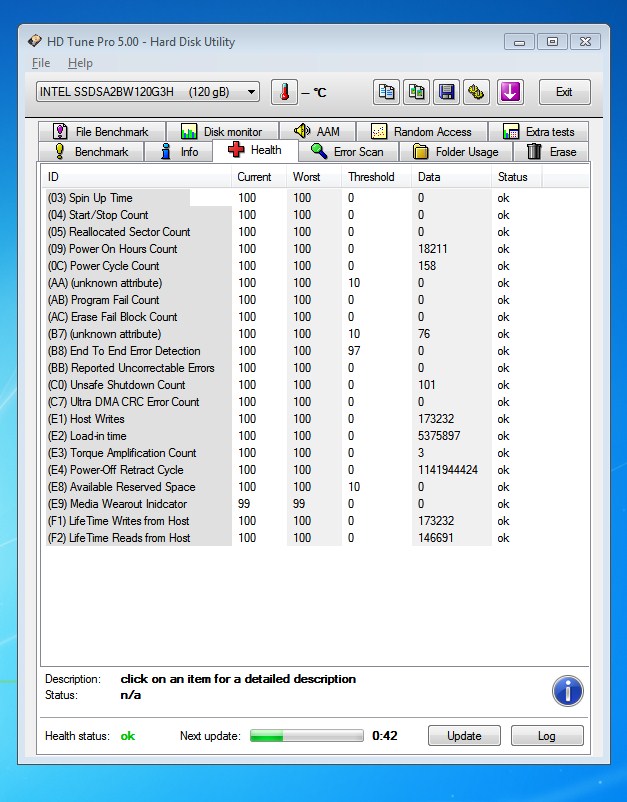This screenshot has height=802, width=627.
Task: Open the Help menu
Action: tap(80, 63)
